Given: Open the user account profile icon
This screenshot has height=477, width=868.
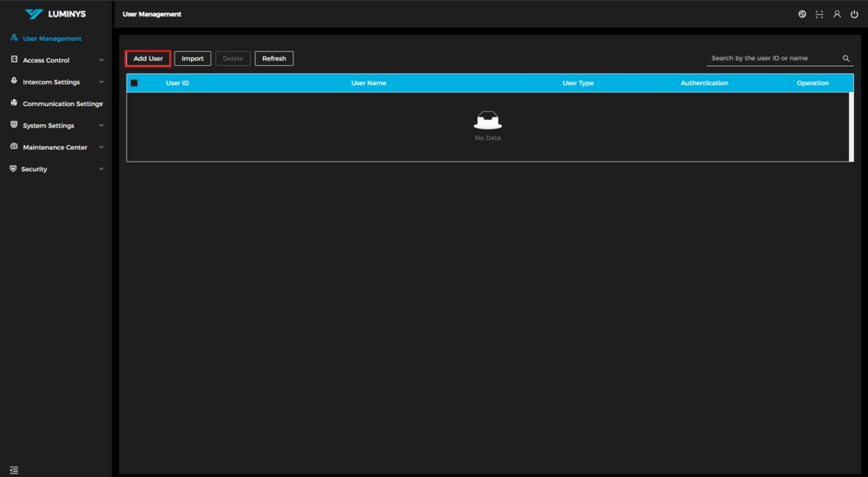Looking at the screenshot, I should tap(837, 14).
